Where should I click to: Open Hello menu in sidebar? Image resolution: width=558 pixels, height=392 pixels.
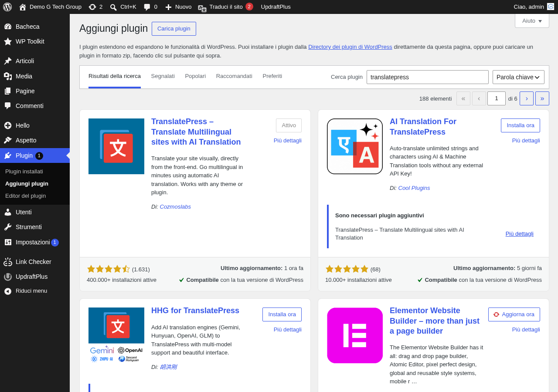click(35, 125)
